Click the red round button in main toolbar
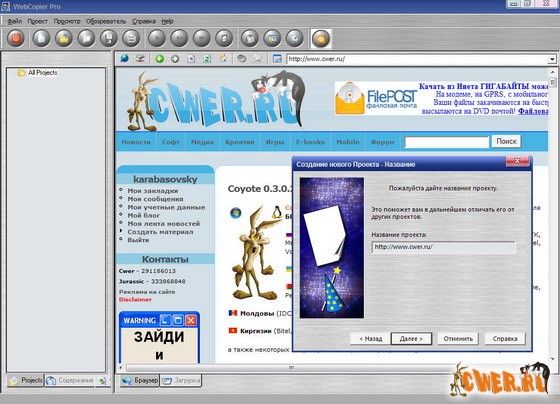Image resolution: width=560 pixels, height=404 pixels. 16,38
